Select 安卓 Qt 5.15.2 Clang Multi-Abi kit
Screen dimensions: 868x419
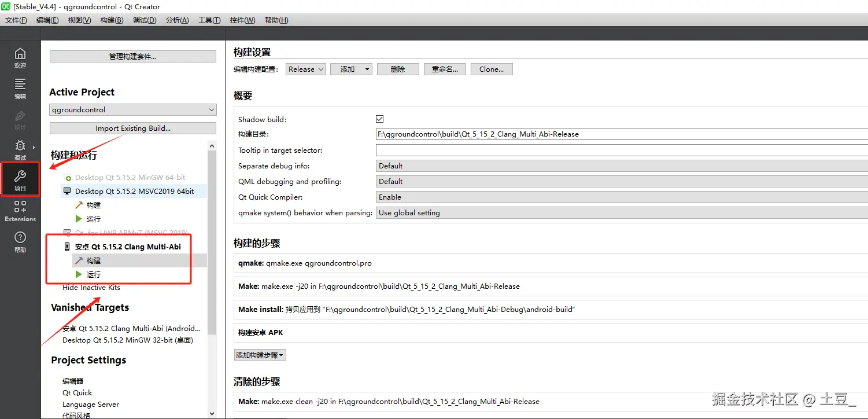click(x=128, y=247)
